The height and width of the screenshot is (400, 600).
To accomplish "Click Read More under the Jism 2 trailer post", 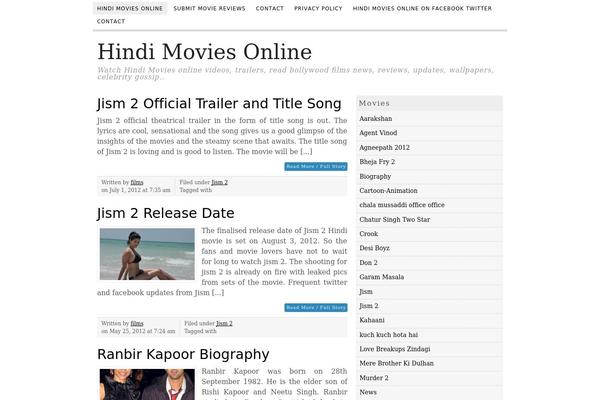I will click(x=315, y=166).
